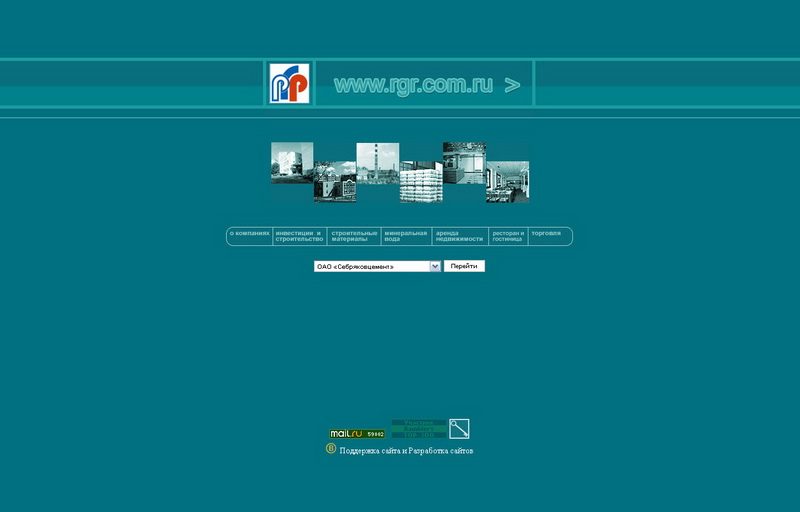Go to "инвестиции и строительство" section
The width and height of the screenshot is (800, 512).
coord(299,236)
